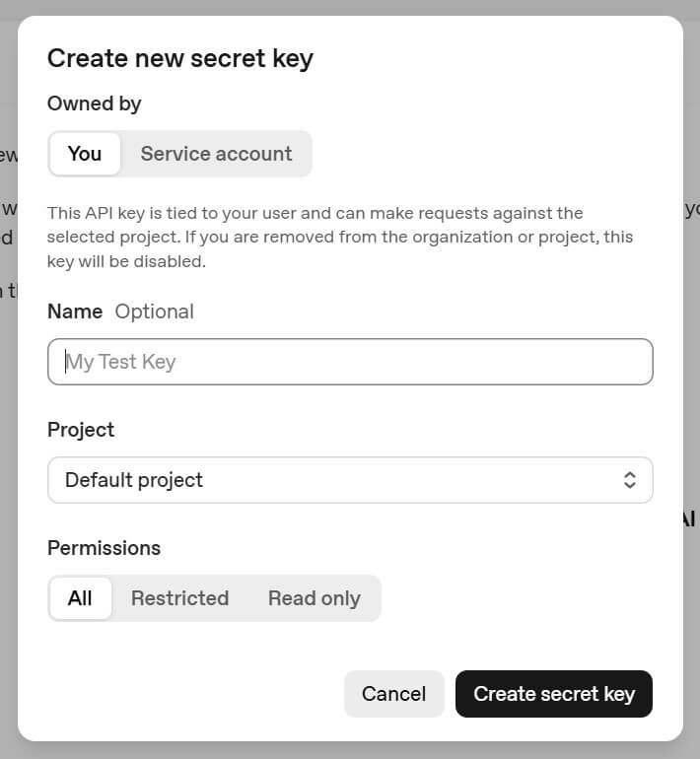Select the All permissions option
Viewport: 700px width, 759px height.
tap(80, 598)
